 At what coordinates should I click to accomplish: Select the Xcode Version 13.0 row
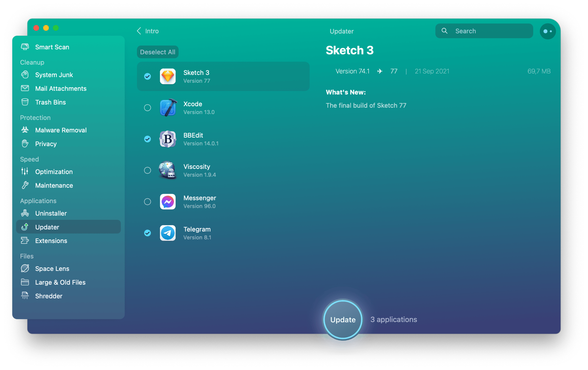coord(223,108)
